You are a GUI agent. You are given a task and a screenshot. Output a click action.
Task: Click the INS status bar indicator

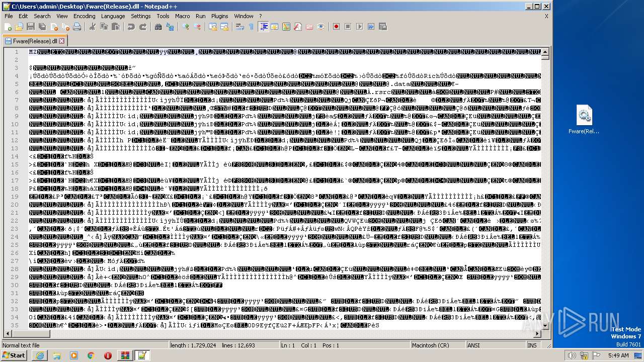point(532,345)
